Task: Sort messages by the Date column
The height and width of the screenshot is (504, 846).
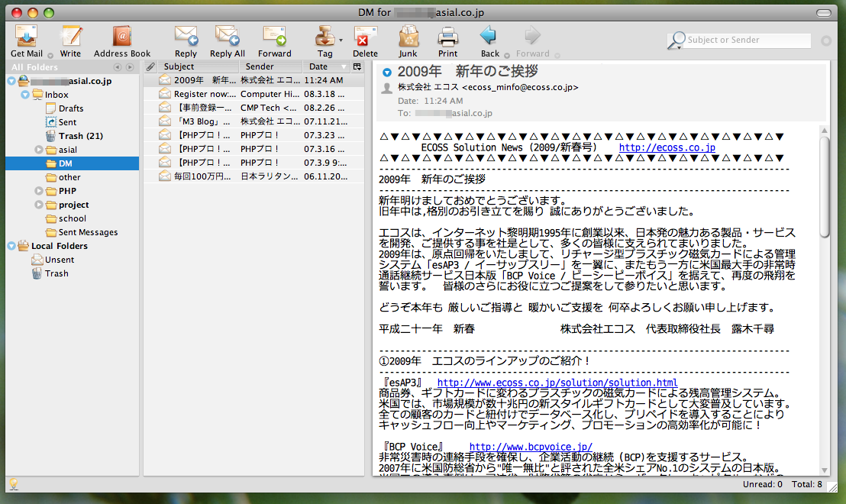Action: tap(318, 66)
